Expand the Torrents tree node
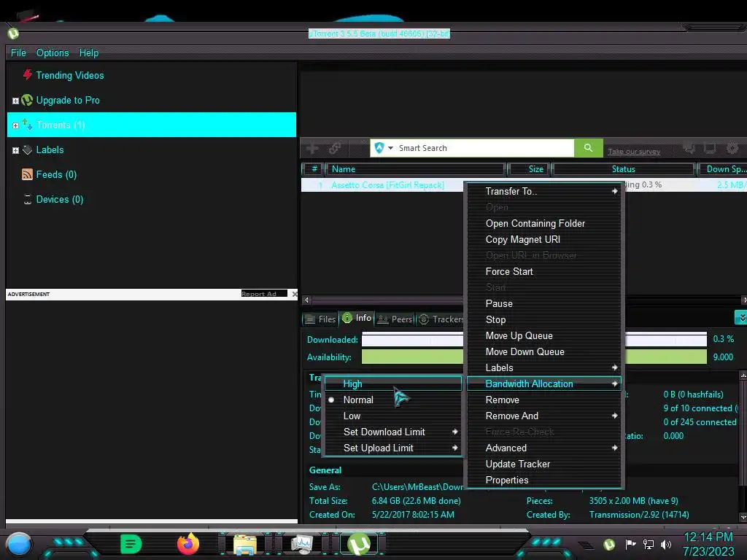The height and width of the screenshot is (560, 747). pos(15,125)
